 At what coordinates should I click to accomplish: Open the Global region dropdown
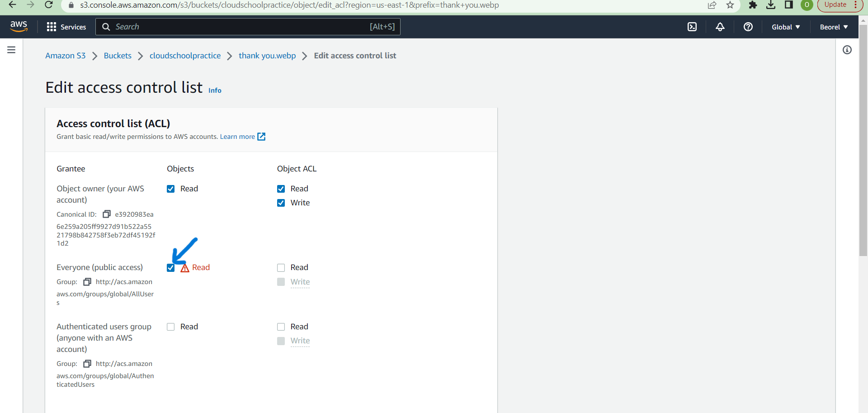pos(786,27)
